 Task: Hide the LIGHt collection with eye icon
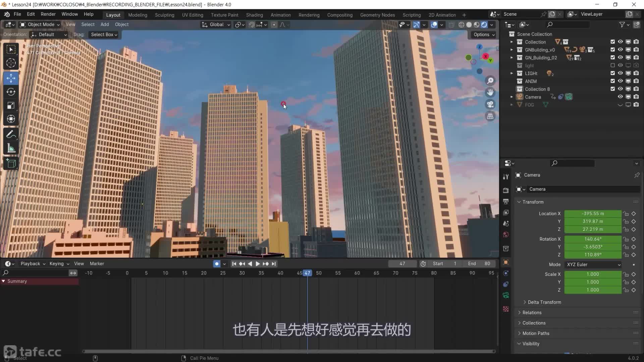[620, 73]
